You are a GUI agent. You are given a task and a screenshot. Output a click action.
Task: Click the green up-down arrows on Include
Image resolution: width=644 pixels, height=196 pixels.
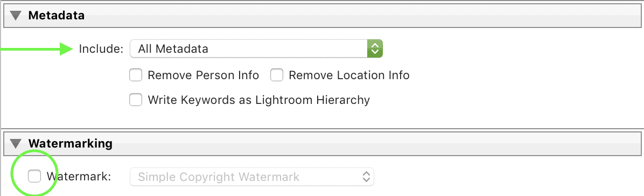[x=375, y=49]
